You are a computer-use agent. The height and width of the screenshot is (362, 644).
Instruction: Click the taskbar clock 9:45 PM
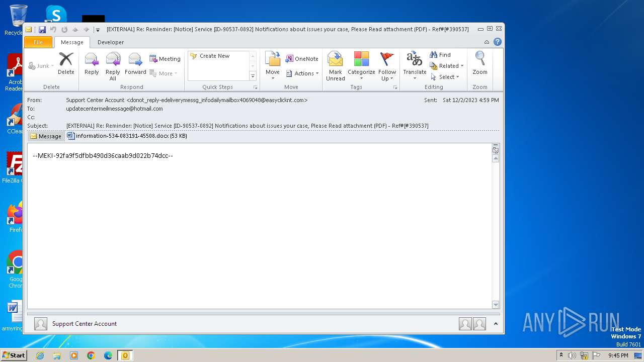pos(618,355)
